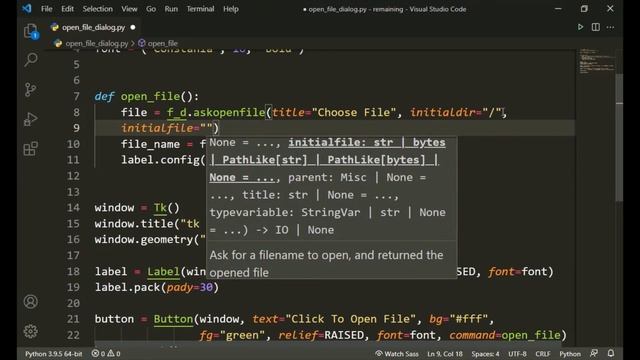
Task: Click Watch Sass in status bar
Action: click(397, 353)
